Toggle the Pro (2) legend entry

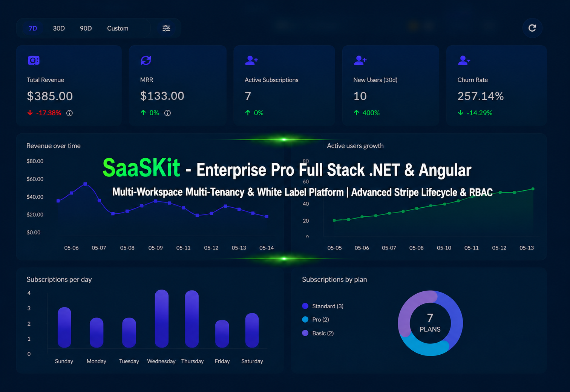tap(316, 320)
